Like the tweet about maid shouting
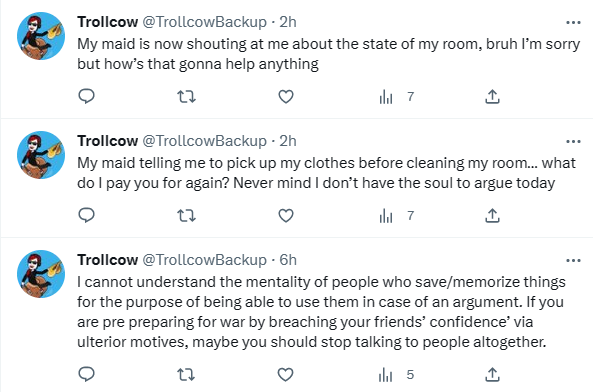 [x=286, y=97]
